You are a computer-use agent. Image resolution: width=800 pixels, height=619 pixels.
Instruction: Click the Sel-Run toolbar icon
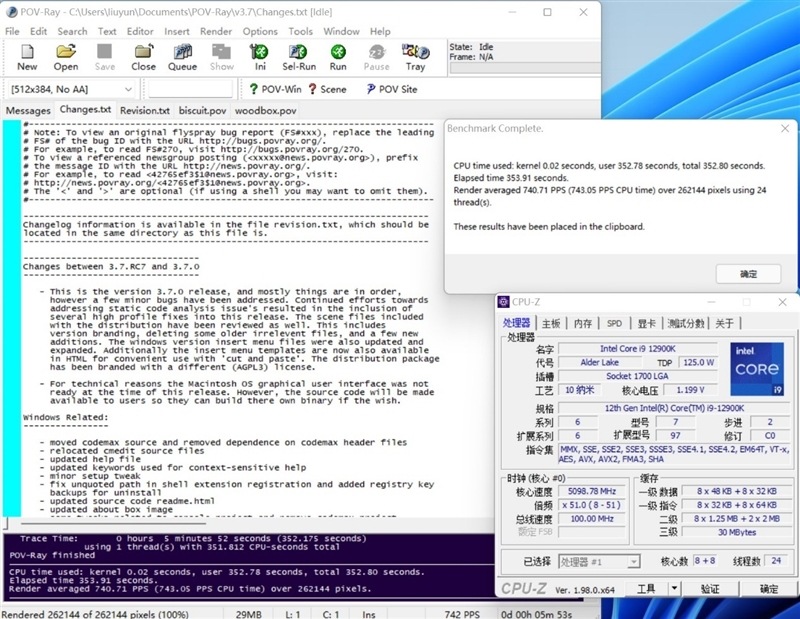click(299, 57)
